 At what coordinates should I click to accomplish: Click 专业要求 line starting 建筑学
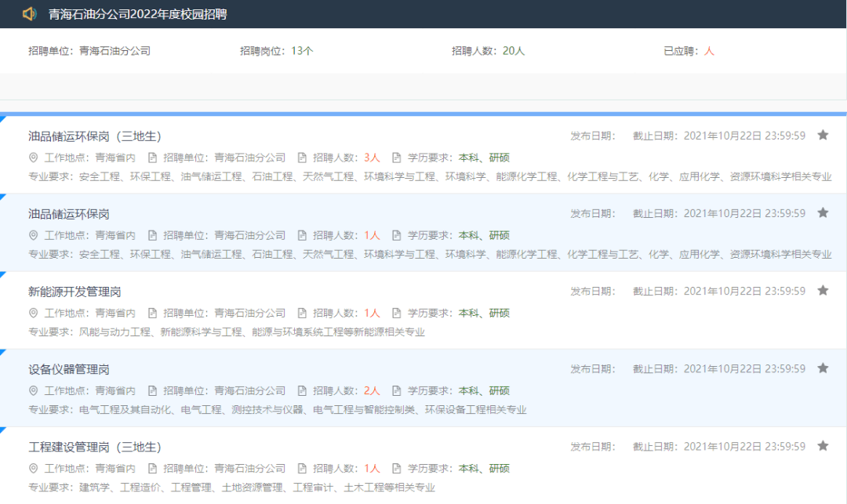click(x=231, y=488)
